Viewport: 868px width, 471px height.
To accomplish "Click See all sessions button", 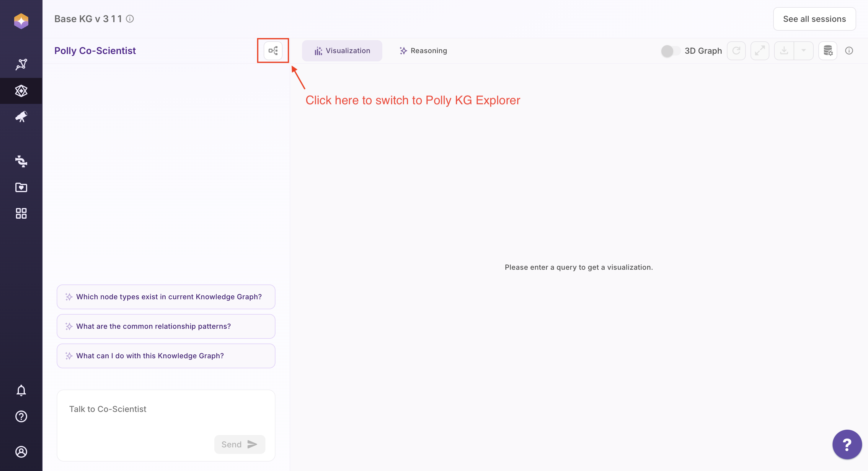I will pos(814,19).
